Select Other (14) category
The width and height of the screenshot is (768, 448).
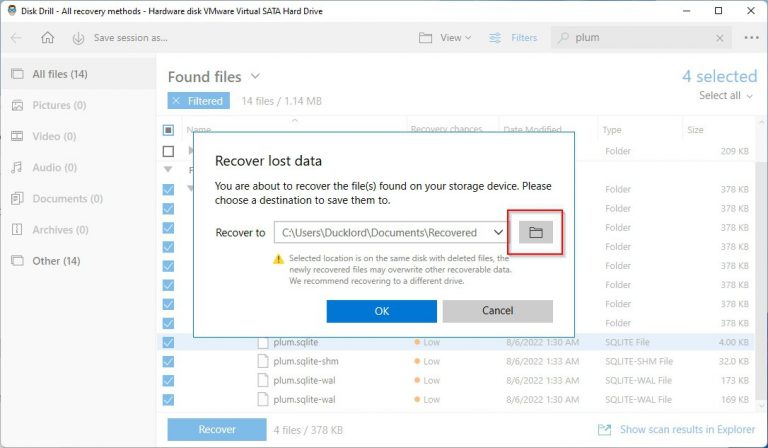pyautogui.click(x=78, y=261)
